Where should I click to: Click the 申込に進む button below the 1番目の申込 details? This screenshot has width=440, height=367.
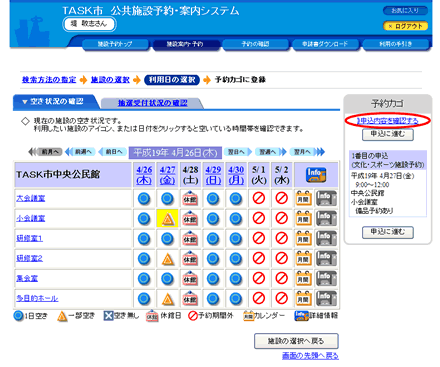point(388,232)
